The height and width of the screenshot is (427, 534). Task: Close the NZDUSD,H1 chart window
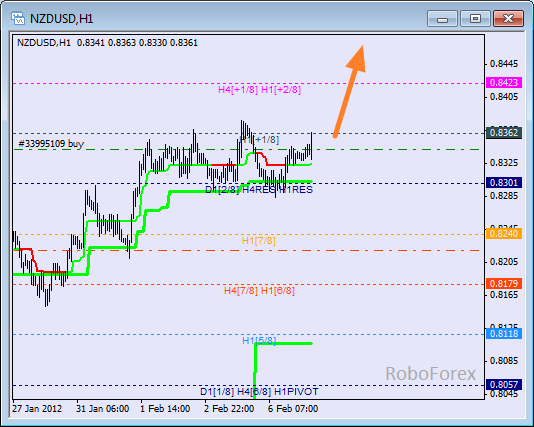(508, 18)
